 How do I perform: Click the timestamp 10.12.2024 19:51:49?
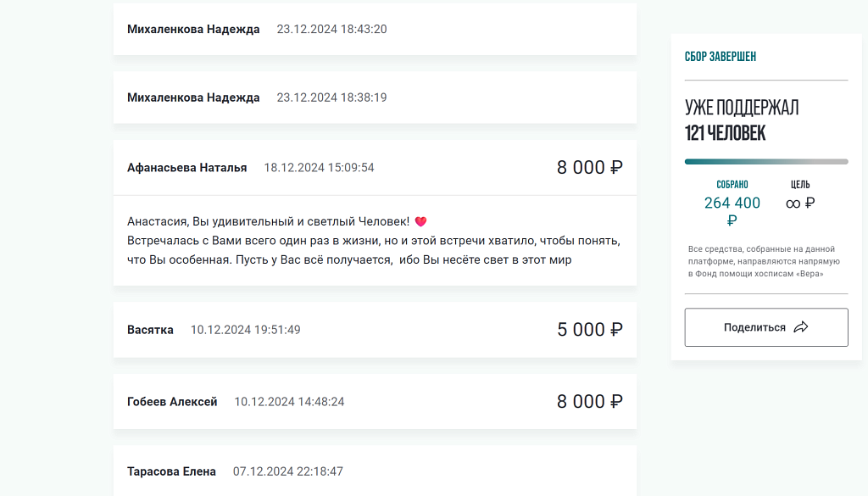click(x=245, y=330)
